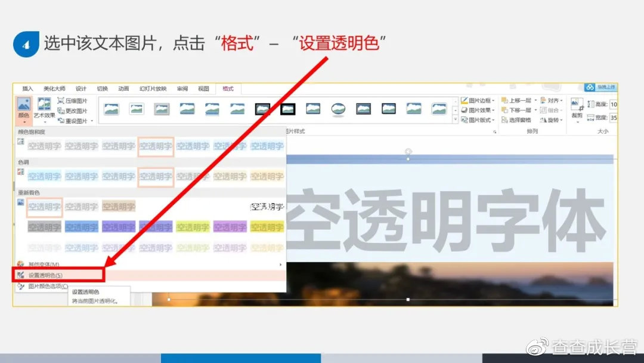The image size is (644, 363).
Task: Click the 重设图片 reset picture icon
Action: (61, 121)
